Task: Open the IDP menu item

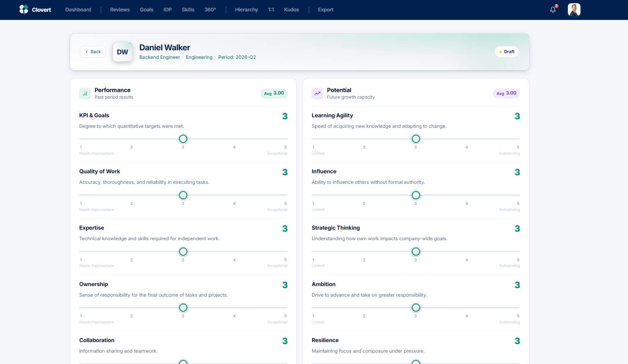Action: point(168,10)
